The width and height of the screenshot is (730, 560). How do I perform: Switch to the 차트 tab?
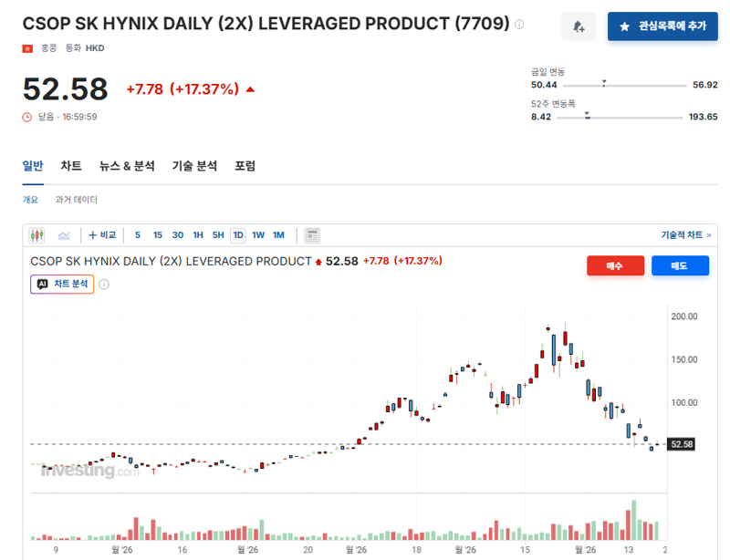tap(71, 166)
